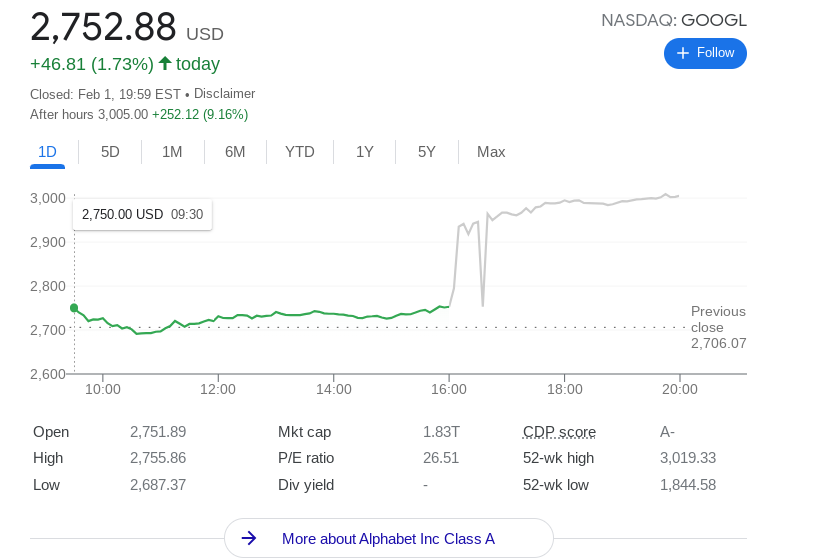Screen dimensions: 825x559
Task: Click the 3,000 y-axis label
Action: click(x=48, y=198)
